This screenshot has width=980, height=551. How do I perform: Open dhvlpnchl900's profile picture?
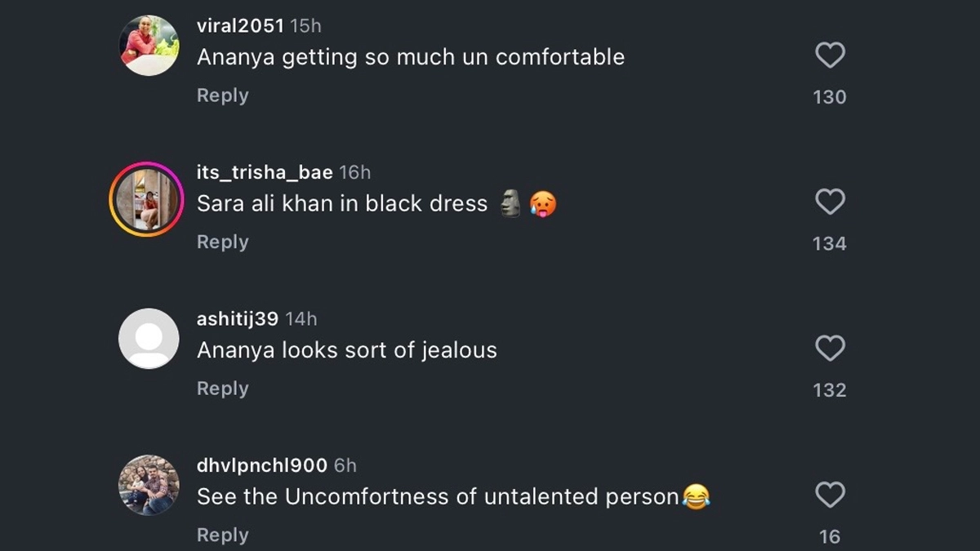[x=149, y=485]
